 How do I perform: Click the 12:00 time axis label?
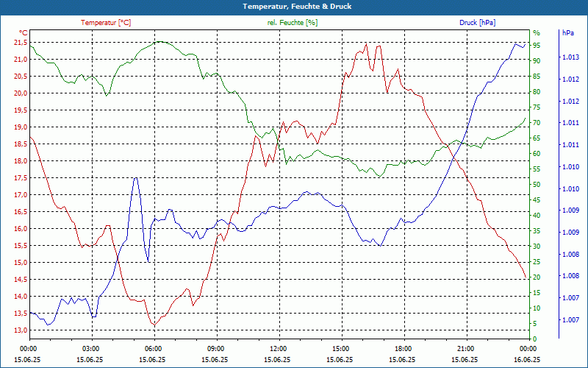click(280, 348)
